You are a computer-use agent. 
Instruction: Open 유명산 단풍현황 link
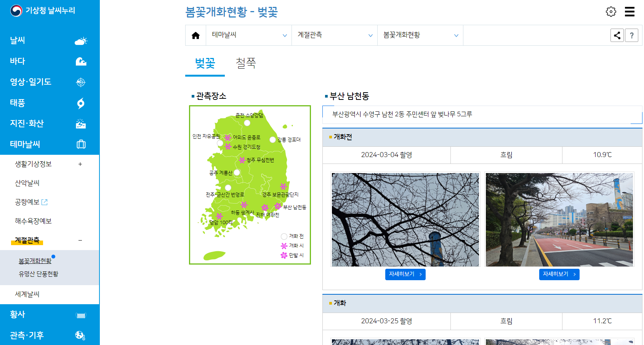click(38, 274)
